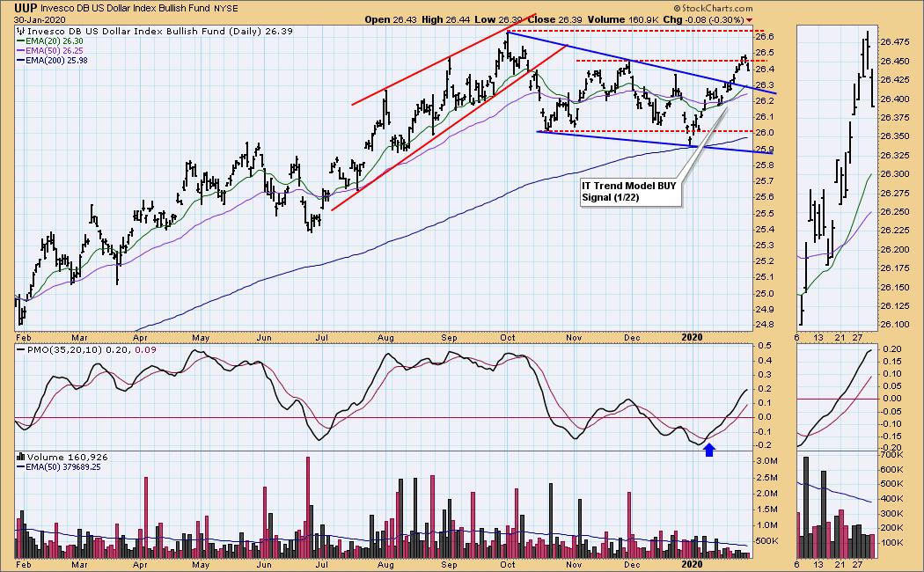Image resolution: width=924 pixels, height=572 pixels.
Task: Click the EMA(200) 25.98 legend entry
Action: (53, 60)
